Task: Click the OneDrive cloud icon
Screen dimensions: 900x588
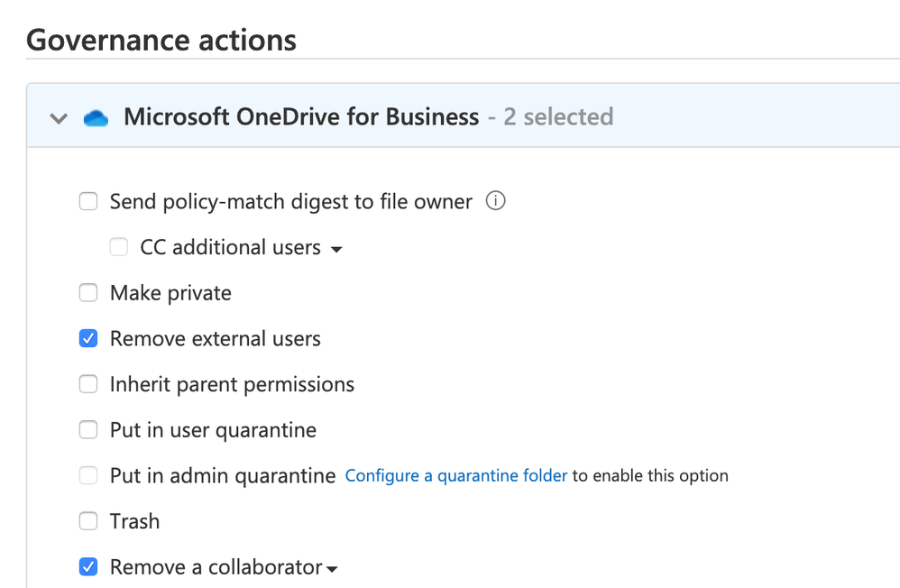Action: coord(96,118)
